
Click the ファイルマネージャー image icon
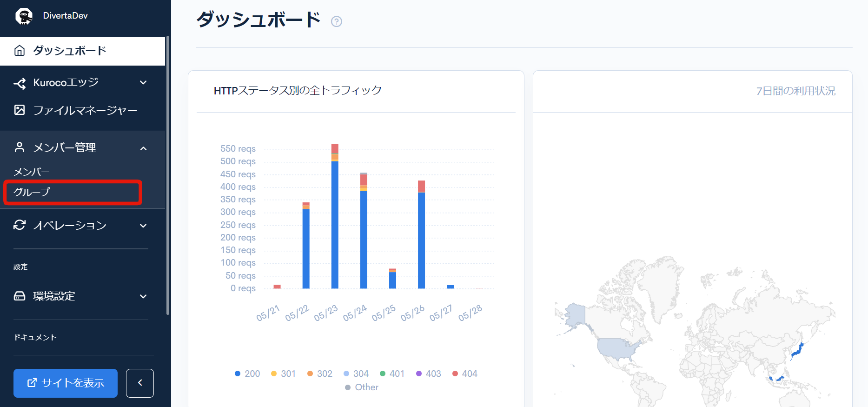(20, 110)
